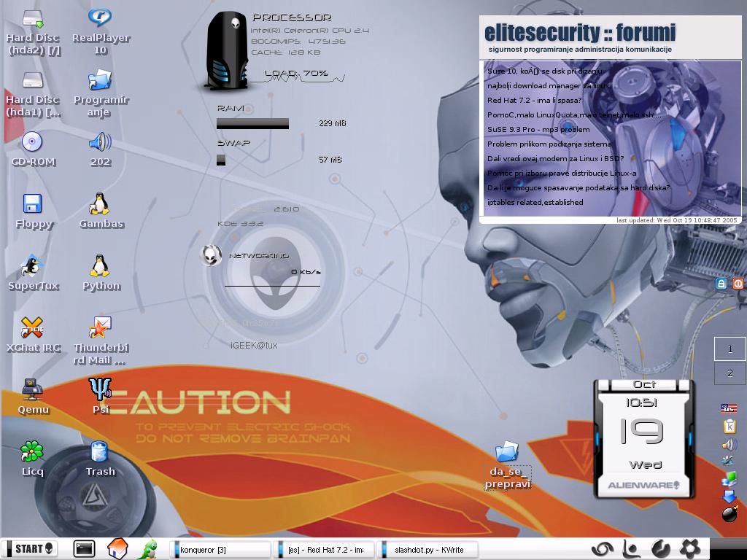This screenshot has height=560, width=747.
Task: Click the '0 Kb/s' networking value
Action: coord(306,272)
